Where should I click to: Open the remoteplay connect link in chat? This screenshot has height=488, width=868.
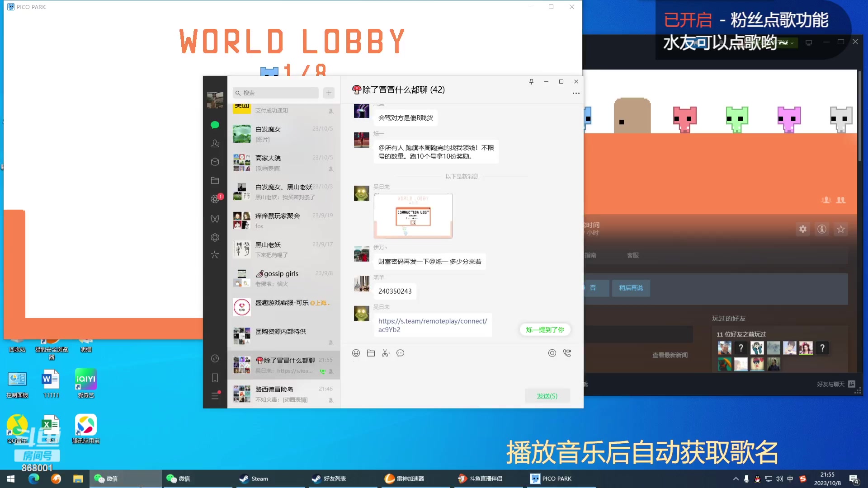[x=433, y=325]
